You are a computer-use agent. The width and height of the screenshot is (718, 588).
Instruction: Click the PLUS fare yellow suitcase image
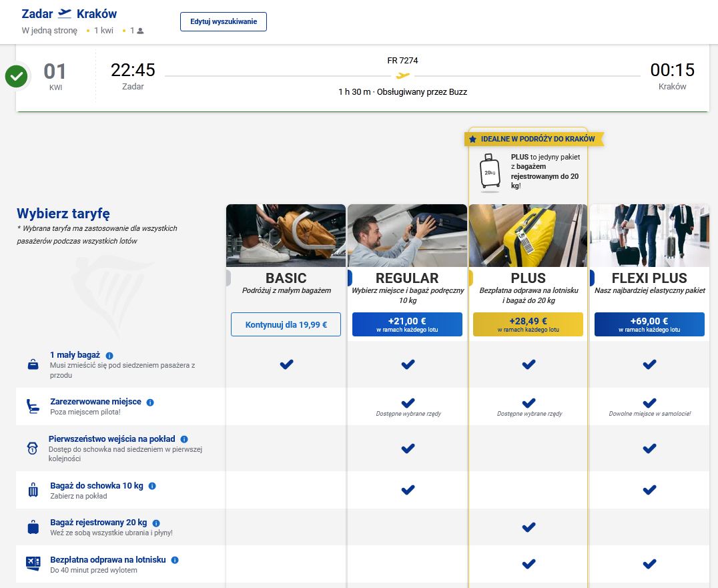coord(528,235)
